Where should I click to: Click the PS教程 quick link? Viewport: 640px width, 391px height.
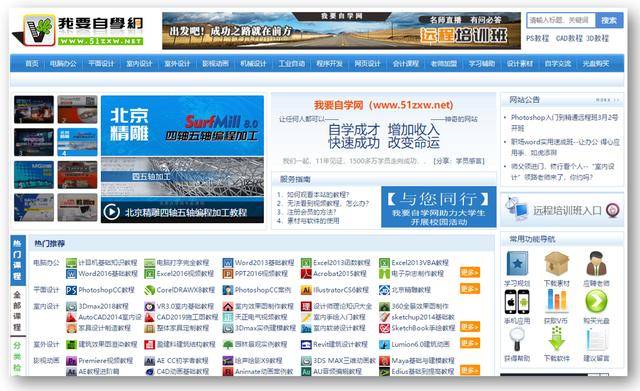click(x=538, y=38)
